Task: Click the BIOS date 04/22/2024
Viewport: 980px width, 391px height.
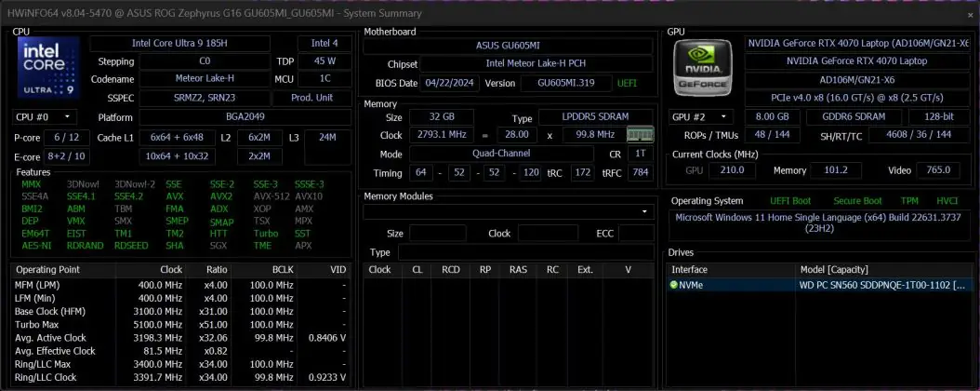Action: pyautogui.click(x=449, y=83)
